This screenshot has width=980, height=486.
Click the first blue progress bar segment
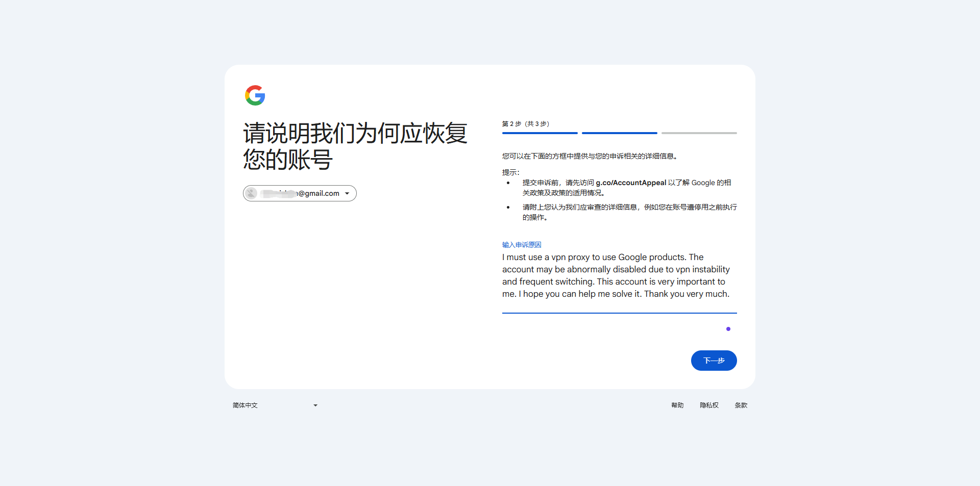tap(540, 133)
